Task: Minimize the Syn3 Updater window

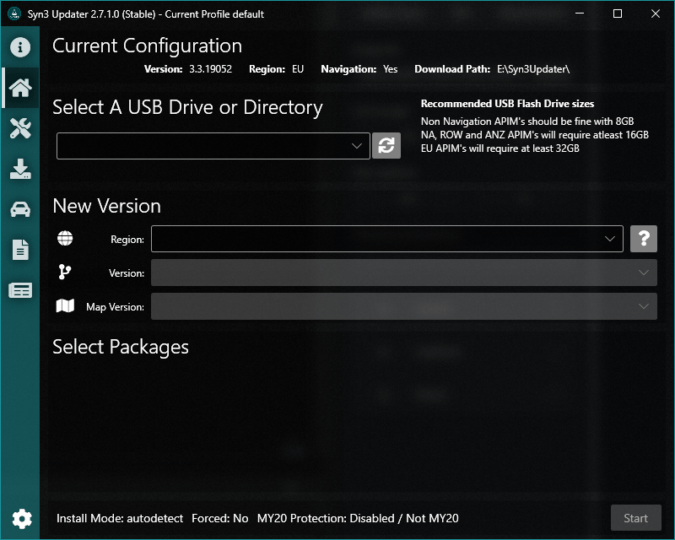Action: 580,14
